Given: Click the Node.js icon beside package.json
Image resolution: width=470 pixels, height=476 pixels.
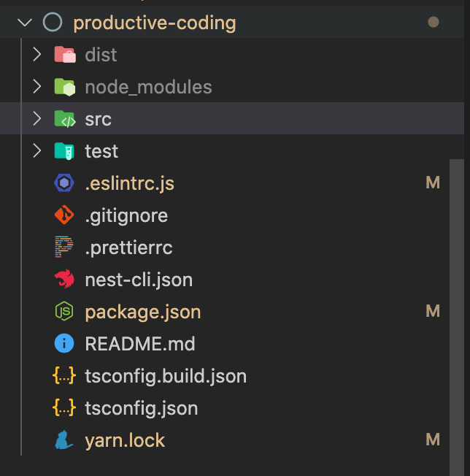Looking at the screenshot, I should coord(64,312).
